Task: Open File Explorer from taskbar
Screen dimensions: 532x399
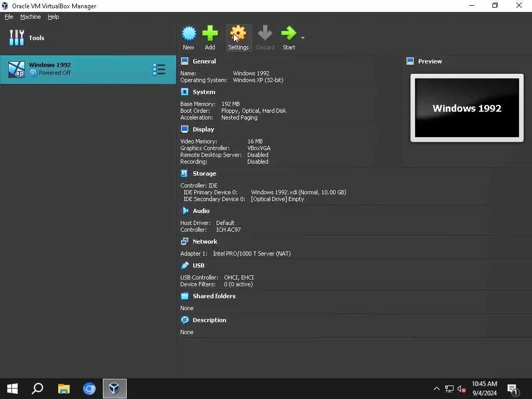Action: click(x=64, y=389)
